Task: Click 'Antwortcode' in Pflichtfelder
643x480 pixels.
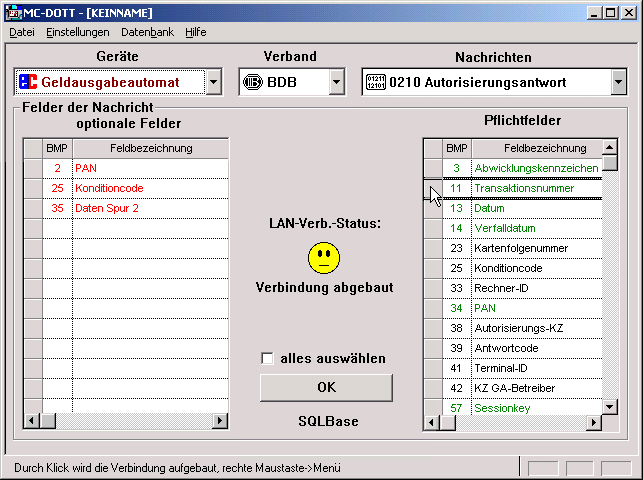Action: 506,349
